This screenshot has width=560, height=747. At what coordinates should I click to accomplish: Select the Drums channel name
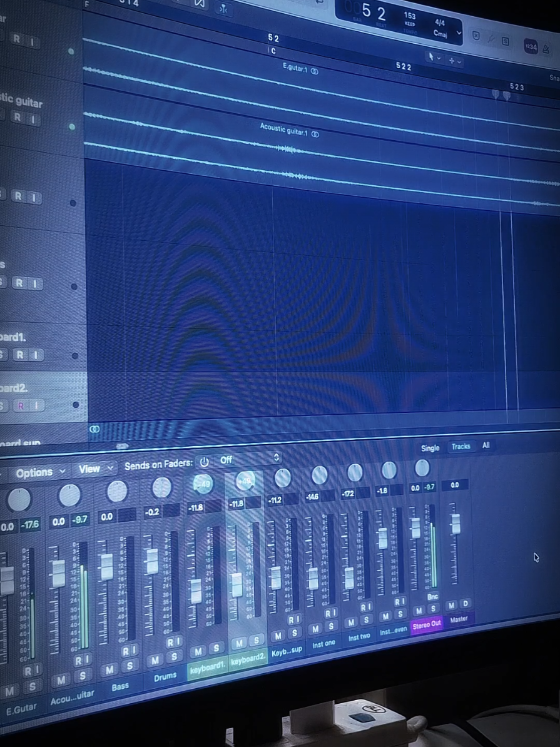point(165,676)
